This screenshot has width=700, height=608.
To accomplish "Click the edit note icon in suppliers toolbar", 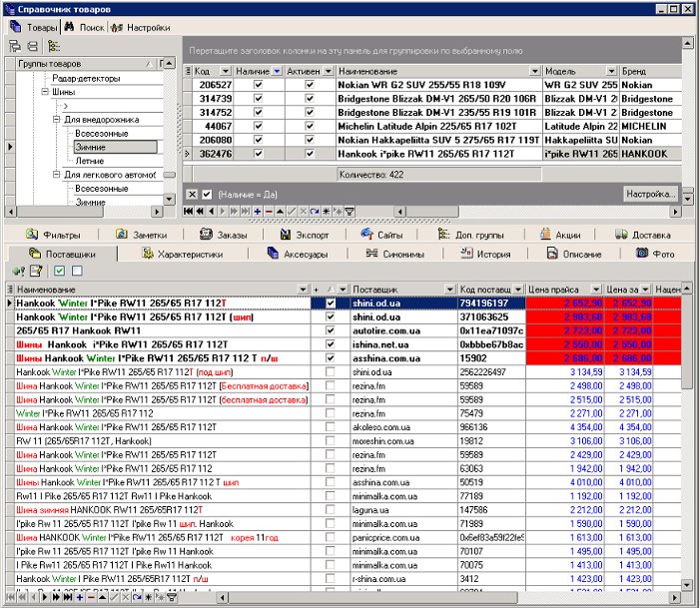I will 34,272.
